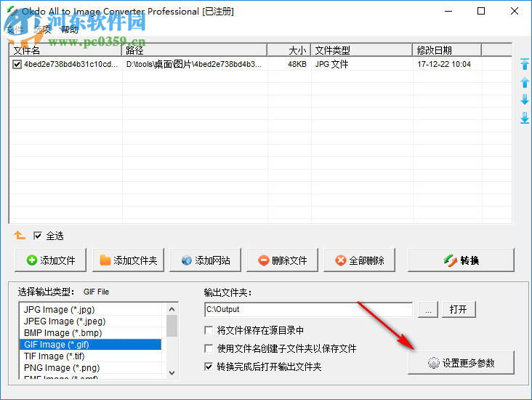This screenshot has width=532, height=400.
Task: Open 设置更多参数 settings button
Action: point(461,363)
